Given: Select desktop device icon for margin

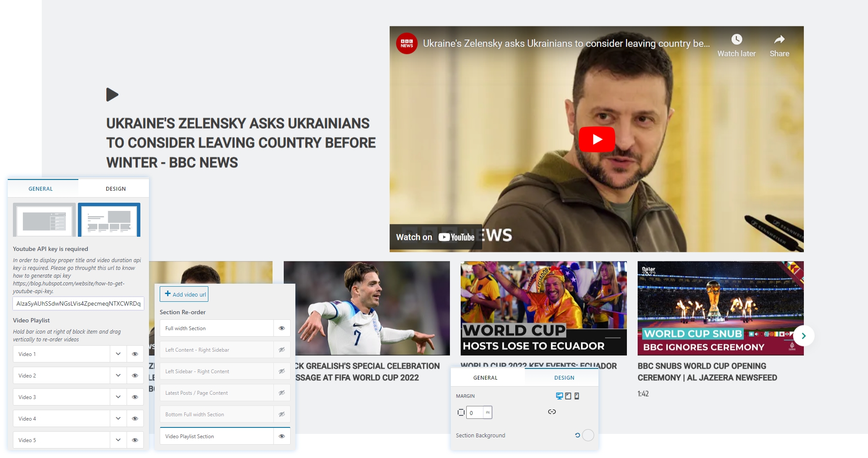Looking at the screenshot, I should coord(559,396).
